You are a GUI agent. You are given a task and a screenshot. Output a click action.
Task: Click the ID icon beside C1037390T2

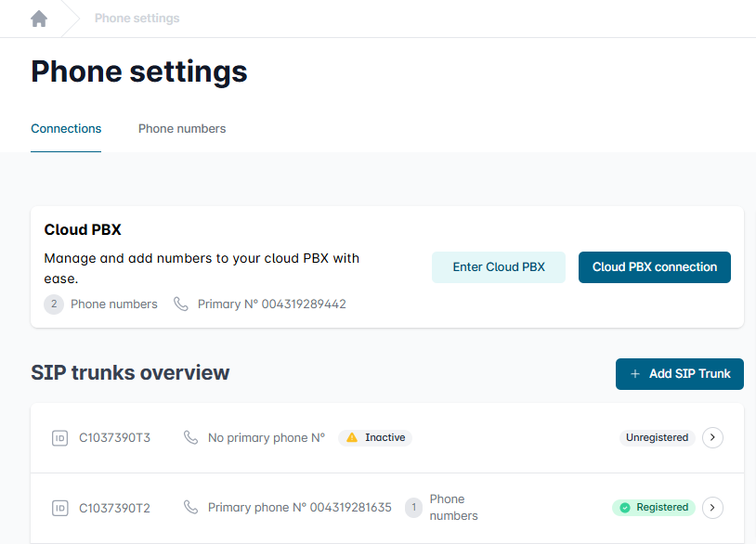59,508
